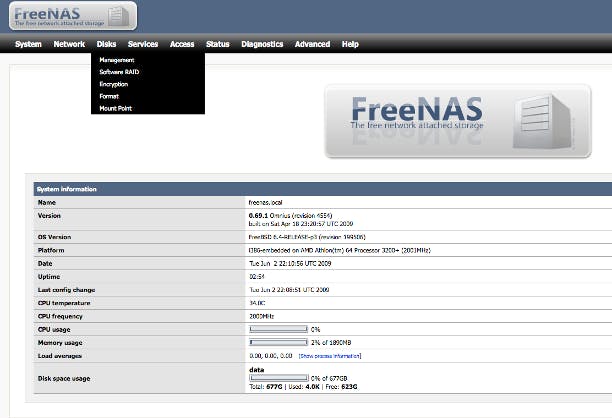Click the Memory usage row label
The height and width of the screenshot is (418, 612).
pos(60,343)
